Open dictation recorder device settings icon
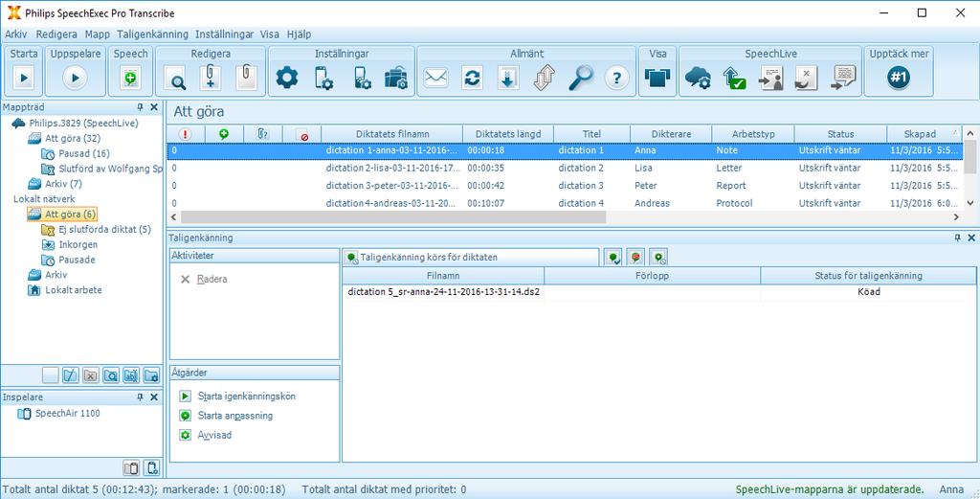 (363, 79)
